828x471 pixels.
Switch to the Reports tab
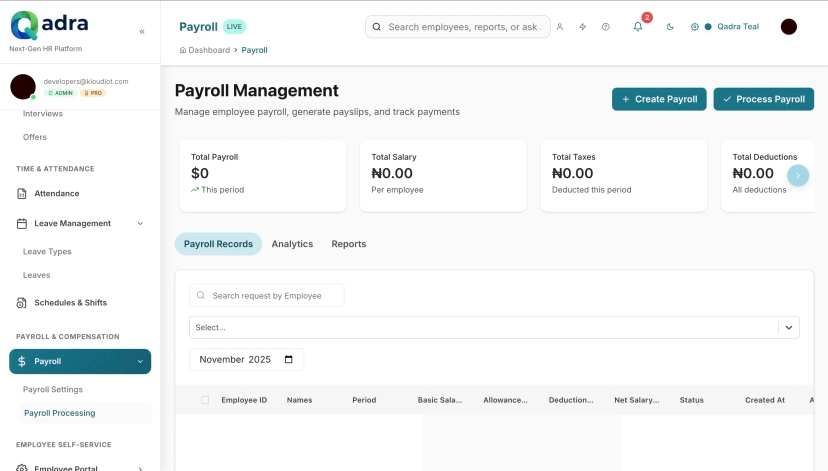(348, 244)
